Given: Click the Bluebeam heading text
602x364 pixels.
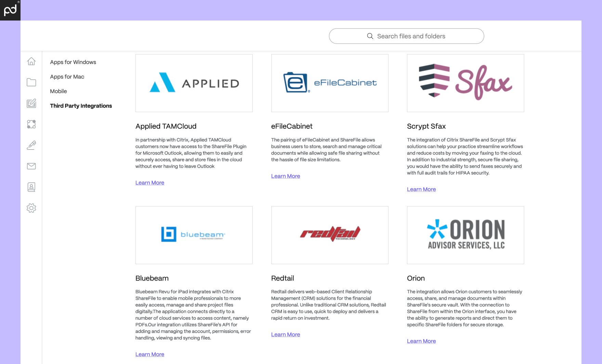Looking at the screenshot, I should tap(152, 278).
